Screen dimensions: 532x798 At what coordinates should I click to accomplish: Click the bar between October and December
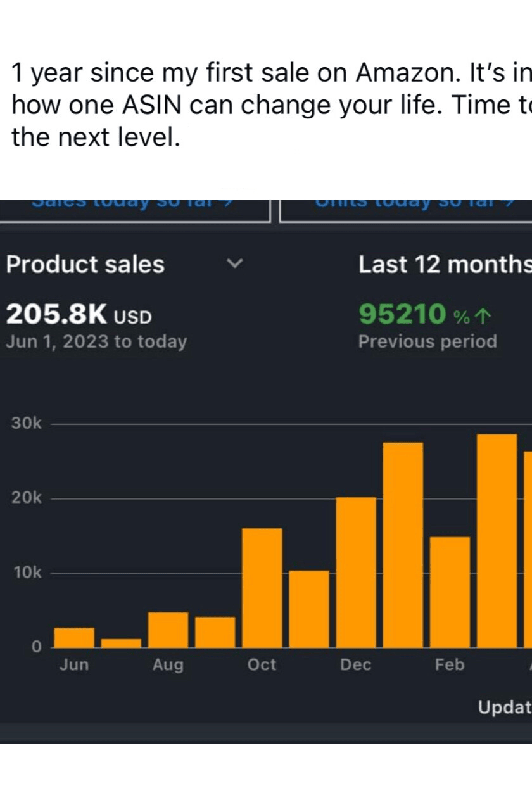(309, 609)
